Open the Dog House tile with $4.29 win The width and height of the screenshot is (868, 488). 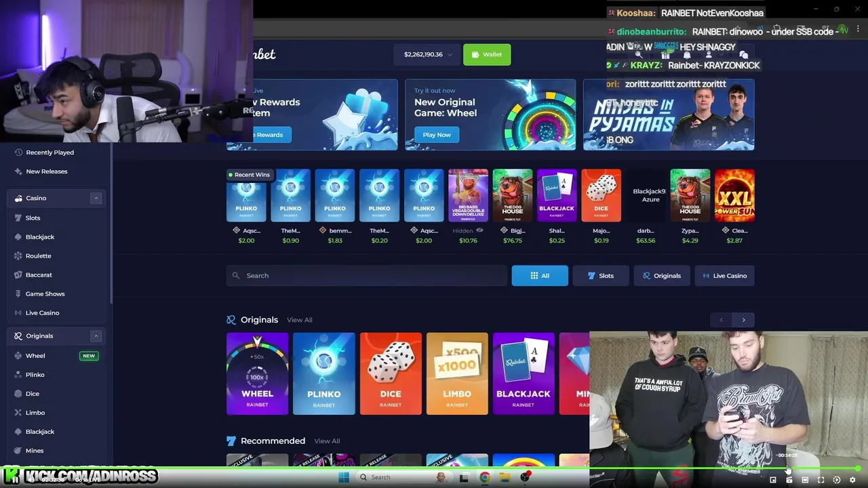[690, 195]
